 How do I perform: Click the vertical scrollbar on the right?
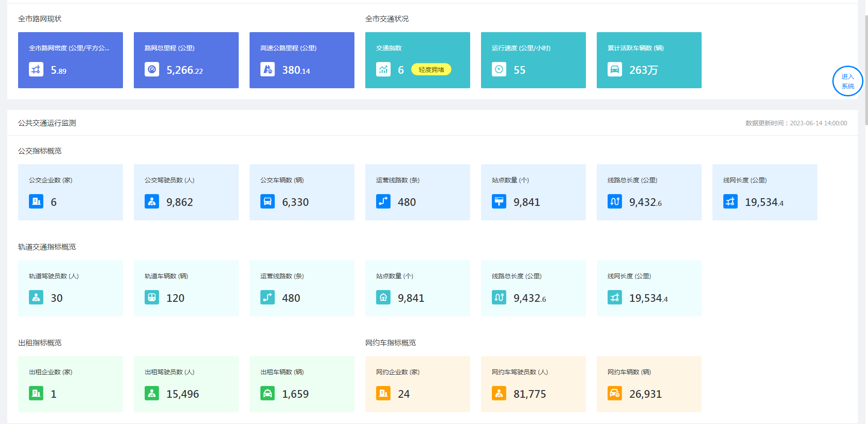(866, 68)
